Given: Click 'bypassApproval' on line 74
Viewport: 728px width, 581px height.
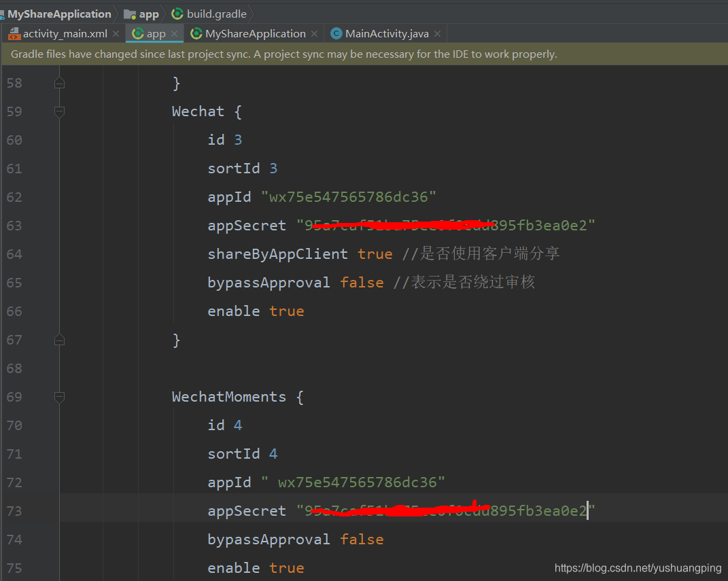Looking at the screenshot, I should tap(268, 540).
